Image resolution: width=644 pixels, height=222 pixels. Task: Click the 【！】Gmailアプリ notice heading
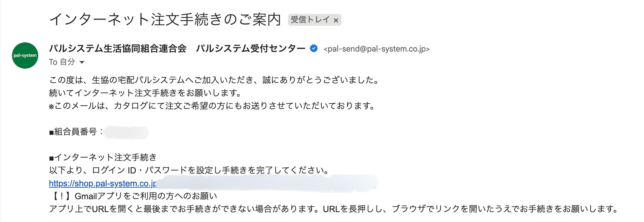(133, 196)
